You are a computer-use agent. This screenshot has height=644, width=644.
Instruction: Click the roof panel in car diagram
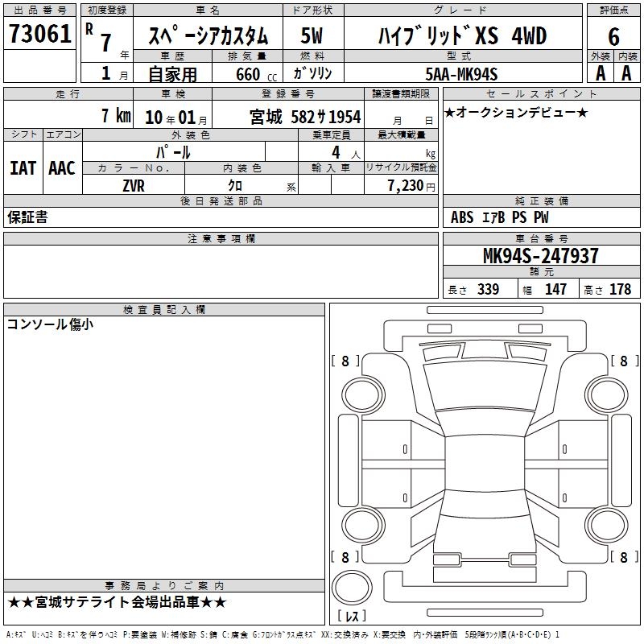pyautogui.click(x=485, y=463)
